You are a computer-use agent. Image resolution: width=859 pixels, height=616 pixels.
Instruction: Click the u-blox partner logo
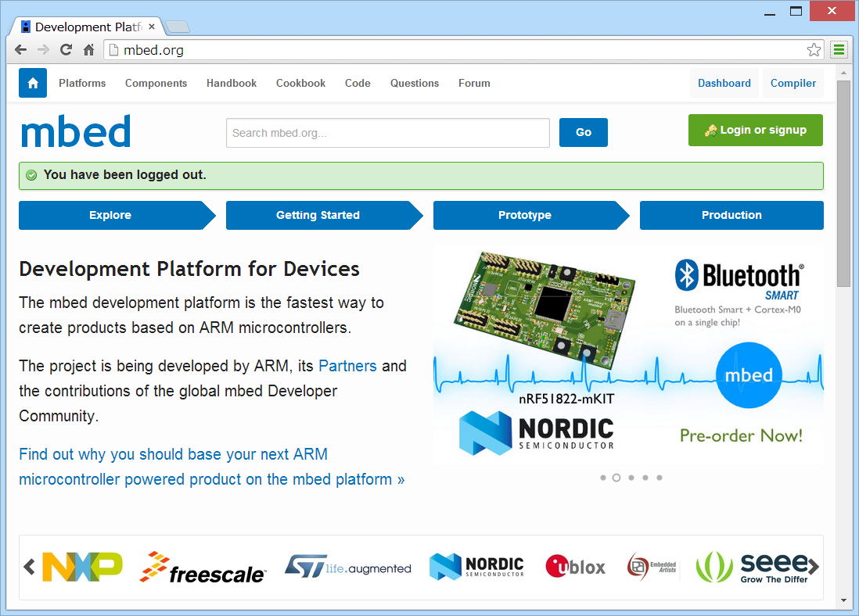575,567
